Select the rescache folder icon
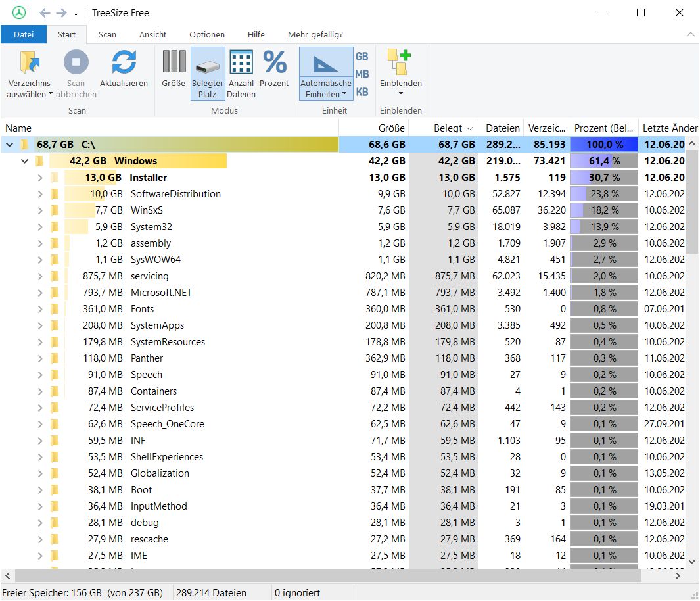 (x=55, y=539)
